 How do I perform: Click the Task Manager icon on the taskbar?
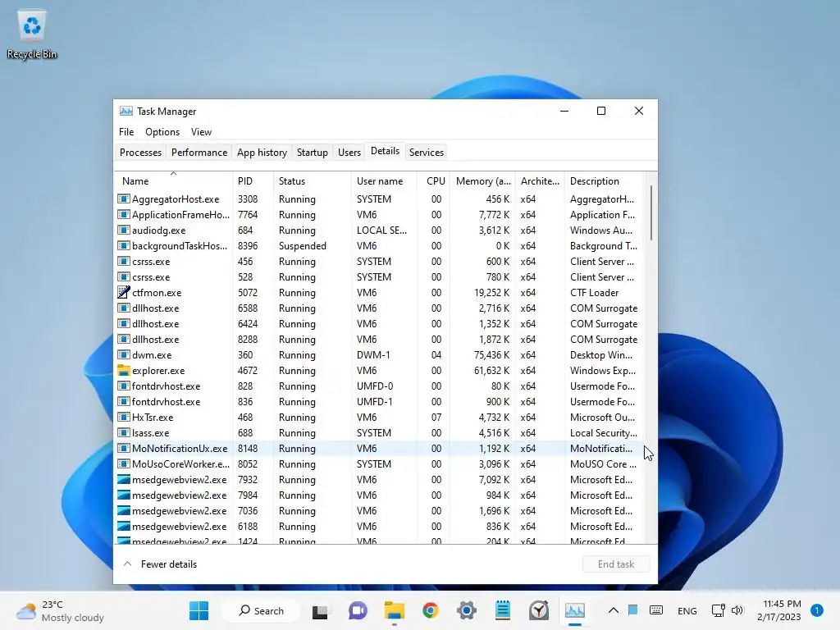pyautogui.click(x=575, y=610)
